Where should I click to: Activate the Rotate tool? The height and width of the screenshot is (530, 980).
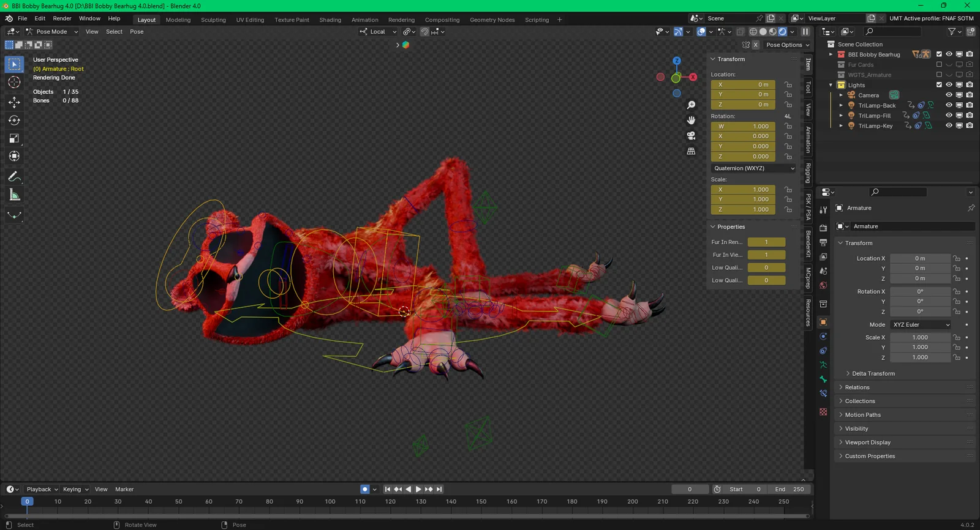14,121
